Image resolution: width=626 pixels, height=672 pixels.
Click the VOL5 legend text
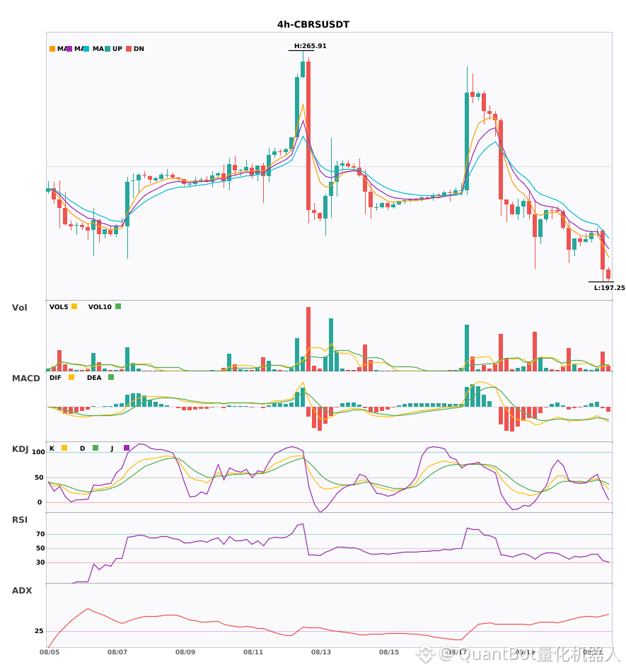(x=59, y=307)
